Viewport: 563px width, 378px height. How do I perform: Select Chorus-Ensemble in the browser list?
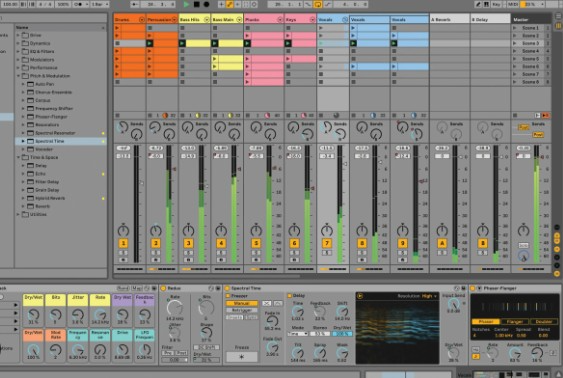pos(53,92)
